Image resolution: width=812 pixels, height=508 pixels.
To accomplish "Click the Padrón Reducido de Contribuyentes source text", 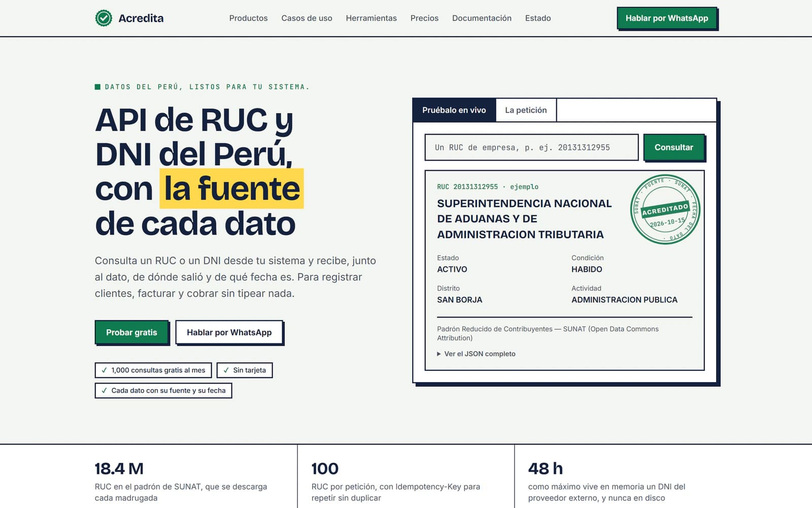I will click(548, 333).
